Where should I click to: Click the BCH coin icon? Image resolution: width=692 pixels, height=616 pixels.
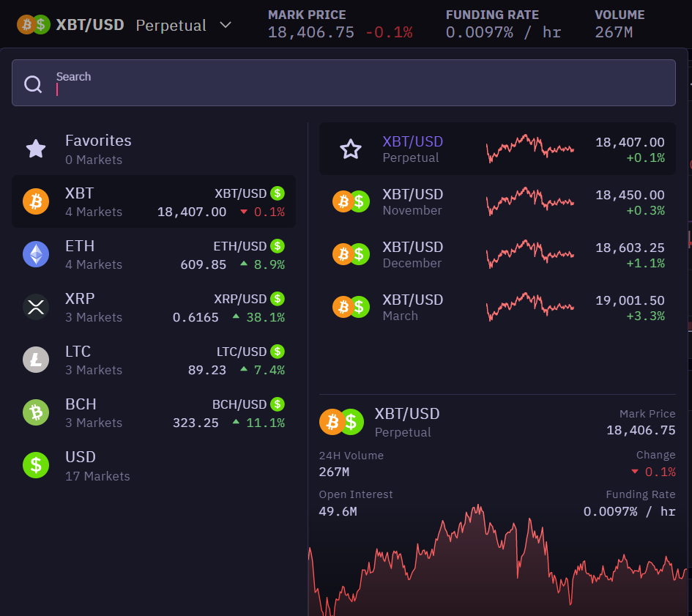pyautogui.click(x=35, y=412)
